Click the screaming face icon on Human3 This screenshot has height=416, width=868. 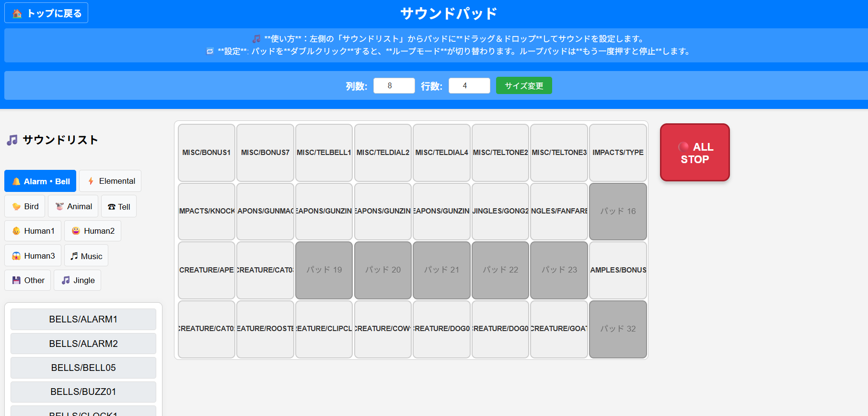pyautogui.click(x=16, y=256)
